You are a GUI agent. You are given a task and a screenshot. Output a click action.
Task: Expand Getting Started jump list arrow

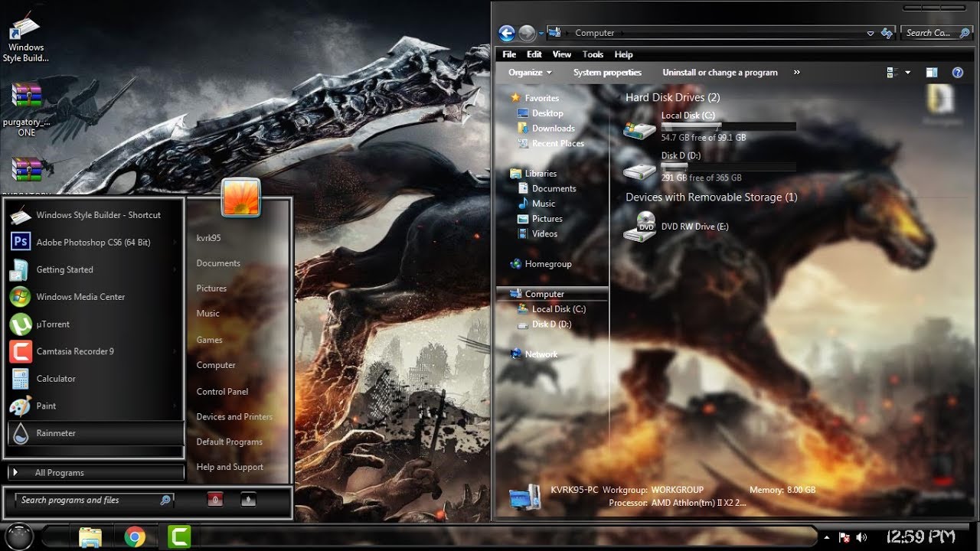(176, 270)
